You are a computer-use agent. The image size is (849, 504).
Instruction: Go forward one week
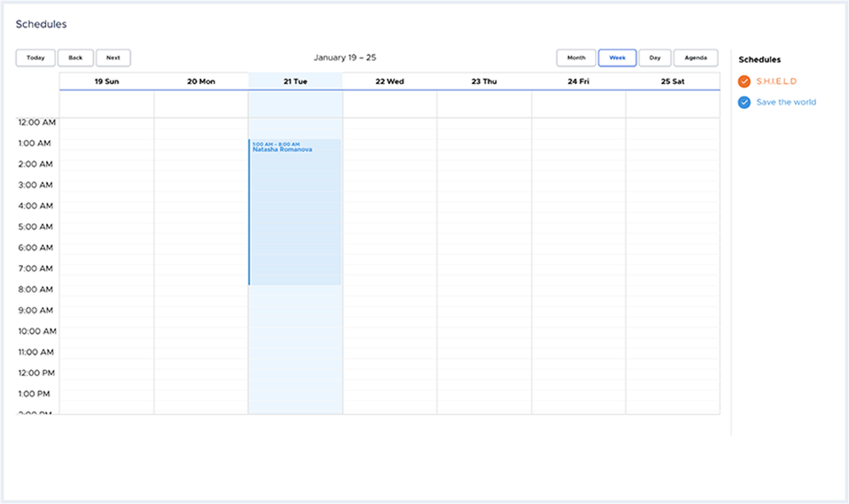pyautogui.click(x=113, y=57)
